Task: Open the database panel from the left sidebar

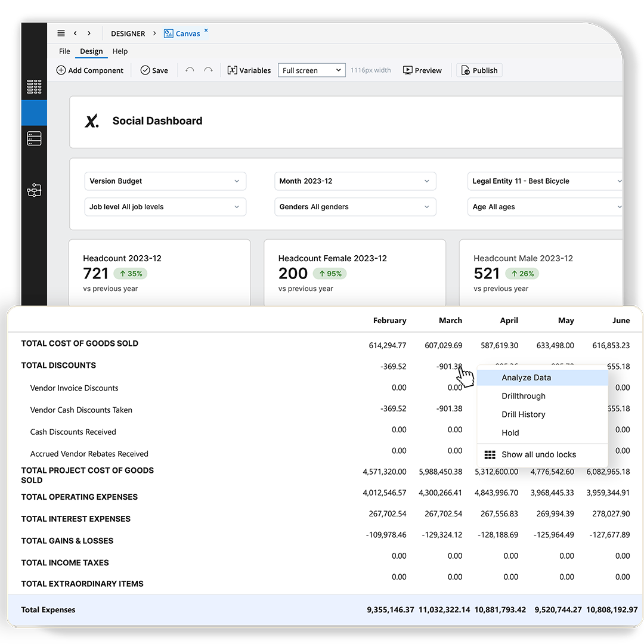Action: (x=34, y=138)
